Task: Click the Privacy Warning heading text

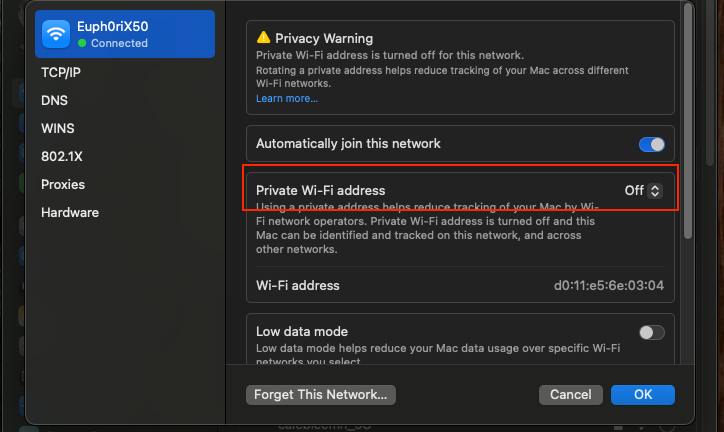Action: tap(324, 39)
